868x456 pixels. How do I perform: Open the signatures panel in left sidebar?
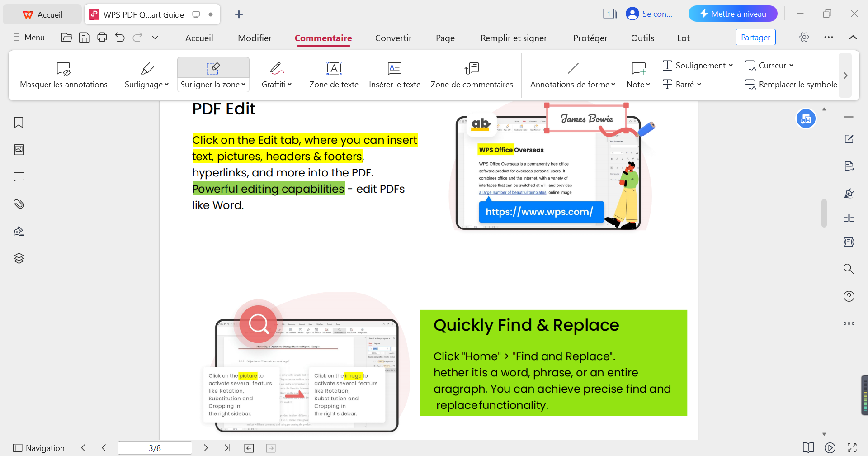(19, 231)
